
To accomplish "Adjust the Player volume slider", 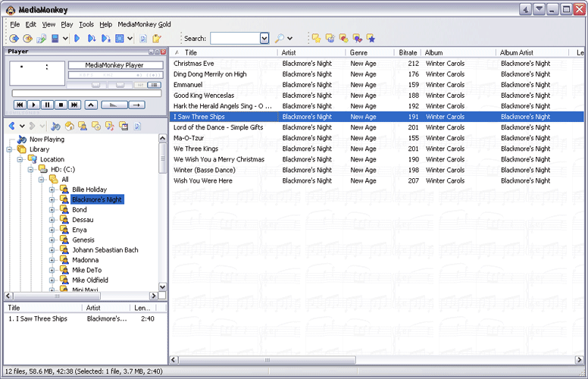I will pyautogui.click(x=95, y=85).
